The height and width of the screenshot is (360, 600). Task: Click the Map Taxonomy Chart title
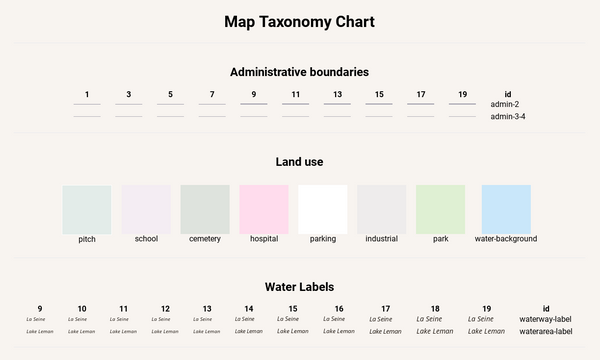(x=300, y=22)
